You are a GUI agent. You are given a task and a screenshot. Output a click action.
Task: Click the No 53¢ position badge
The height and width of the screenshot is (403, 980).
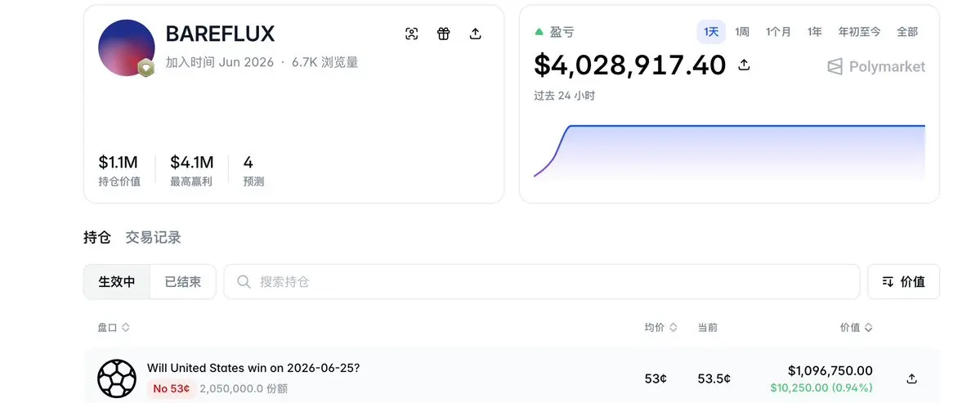pyautogui.click(x=172, y=388)
